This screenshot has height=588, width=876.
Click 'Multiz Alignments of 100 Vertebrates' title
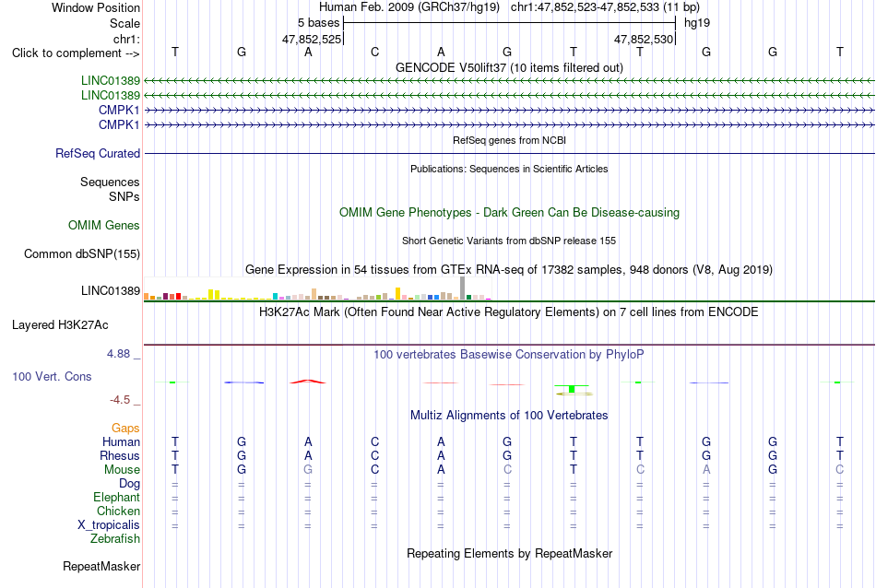click(509, 415)
